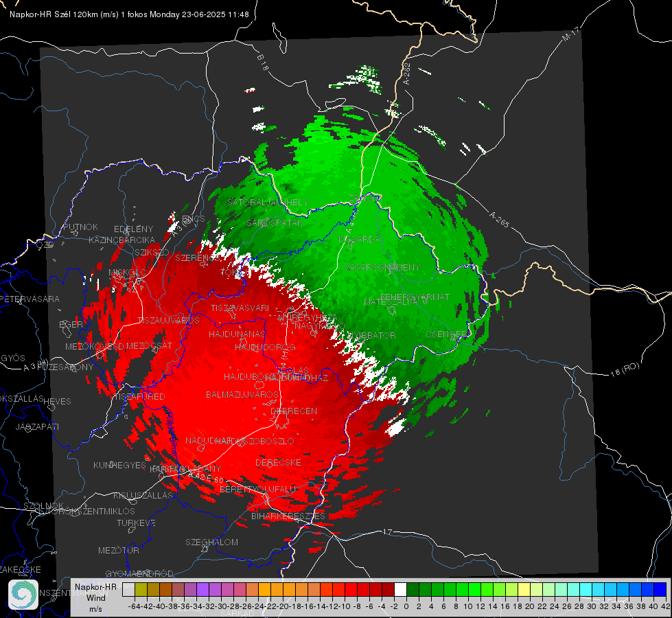Click the CSENGER town label
Image resolution: width=672 pixels, height=618 pixels.
447,334
